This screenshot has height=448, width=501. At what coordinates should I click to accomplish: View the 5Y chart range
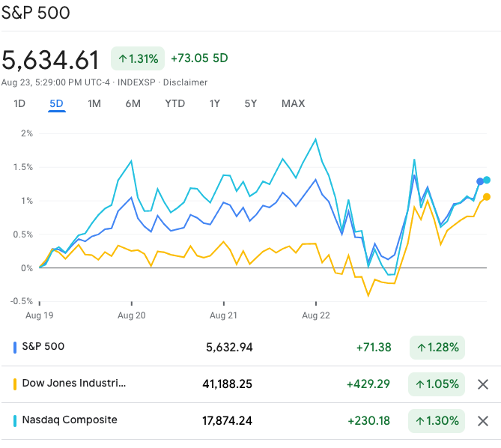pyautogui.click(x=251, y=103)
